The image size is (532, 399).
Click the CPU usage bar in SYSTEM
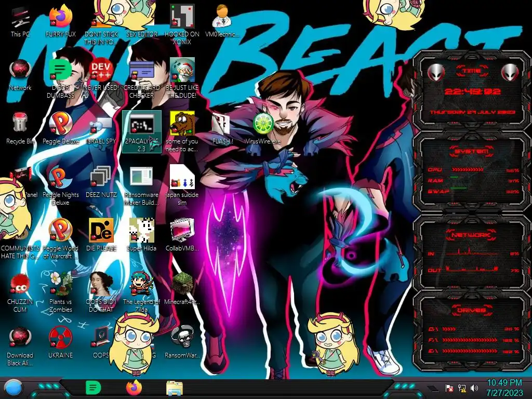click(468, 170)
